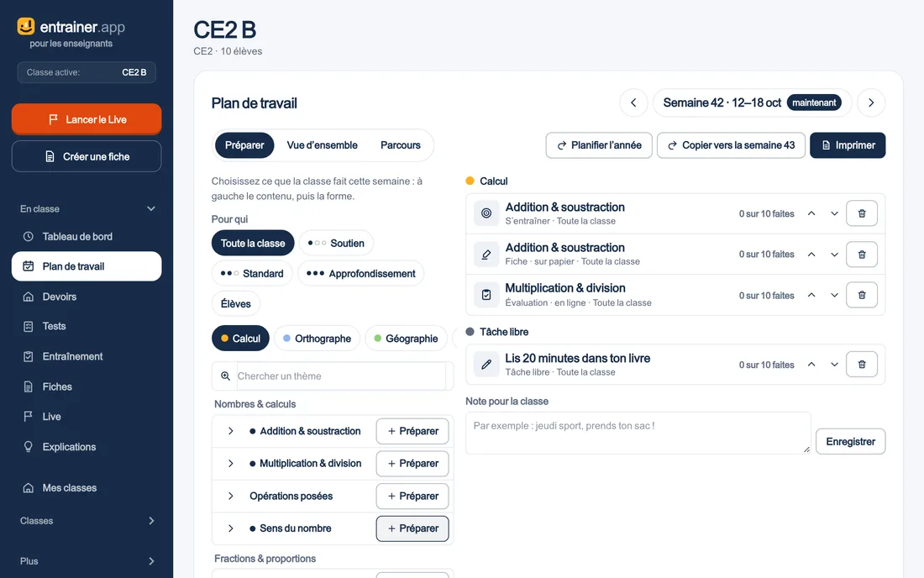Select Toute la classe audience
Viewport: 924px width, 578px height.
253,243
